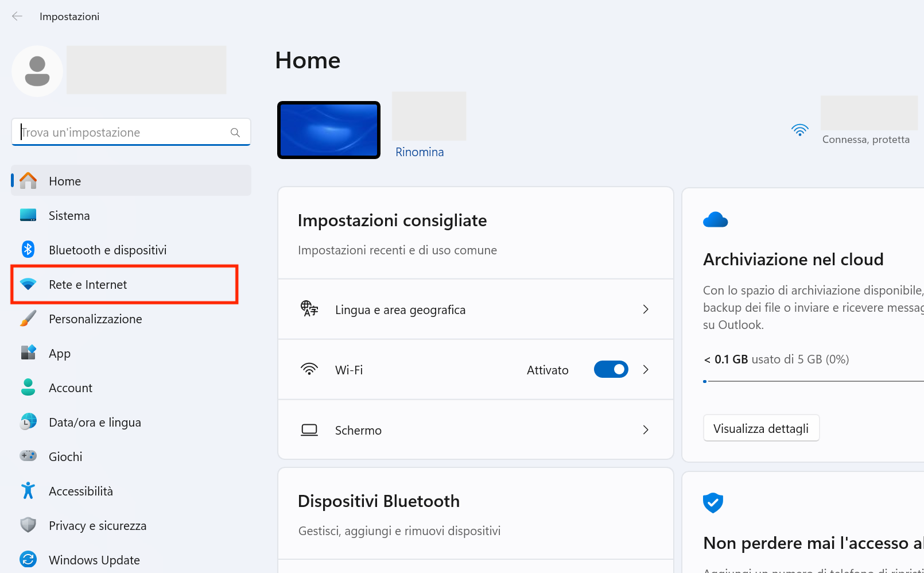Click the accessibility icon in the sidebar
This screenshot has height=573, width=924.
click(x=28, y=490)
